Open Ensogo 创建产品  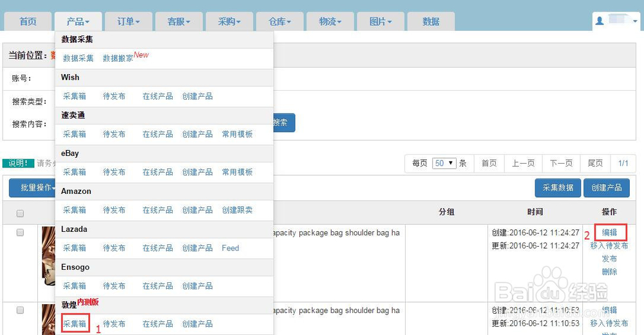coord(198,286)
